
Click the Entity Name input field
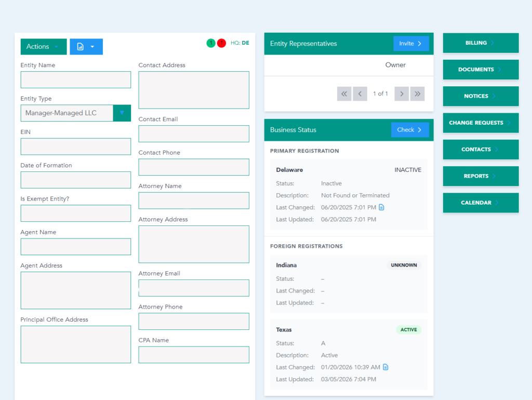(76, 80)
